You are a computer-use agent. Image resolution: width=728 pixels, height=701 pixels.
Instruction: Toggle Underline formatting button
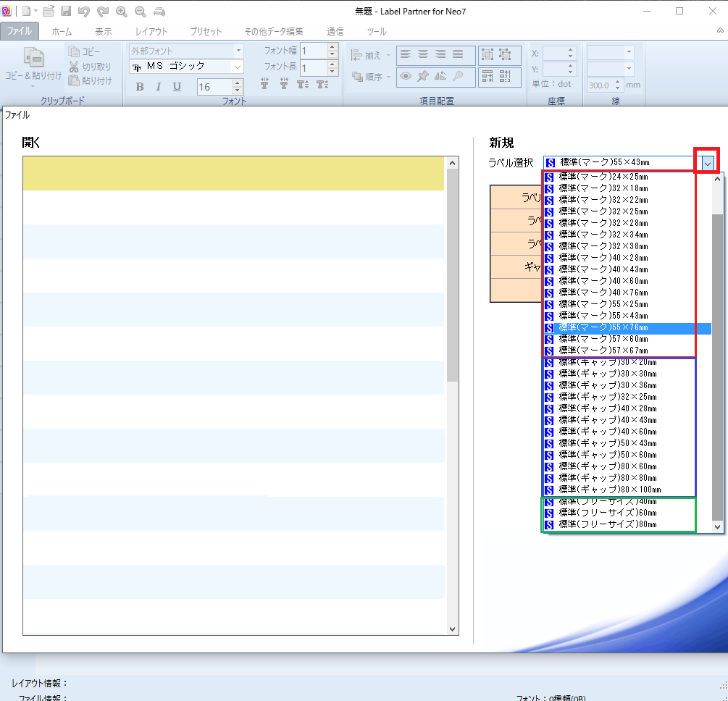(177, 87)
